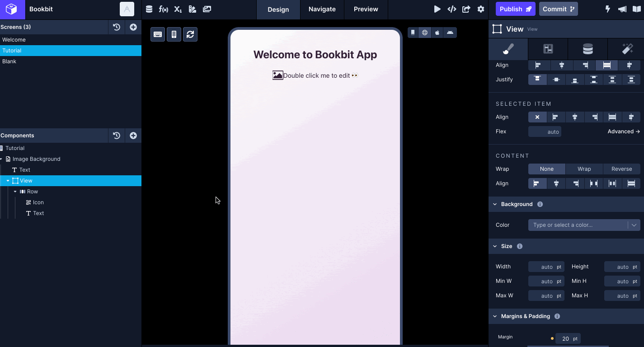
Task: Click the refresh icon near the device preview
Action: point(190,34)
